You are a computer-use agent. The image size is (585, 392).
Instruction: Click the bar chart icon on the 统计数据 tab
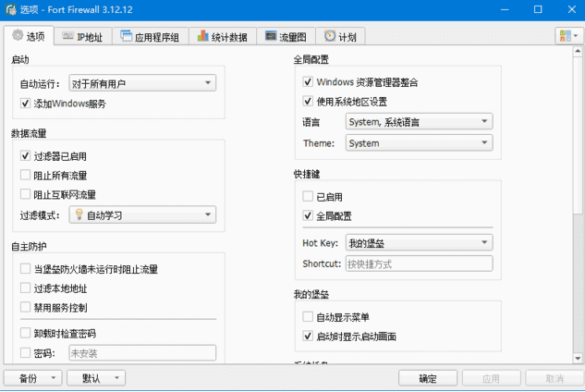pos(203,36)
